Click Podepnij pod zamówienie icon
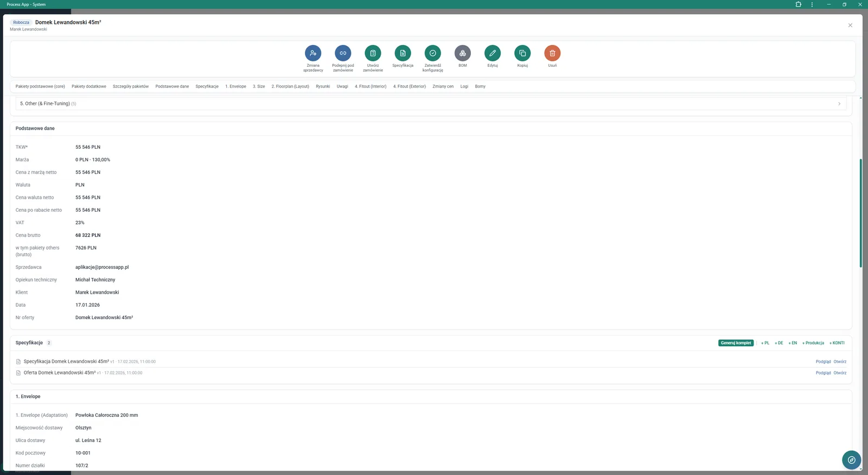Screen dimensions: 868x475 tap(343, 53)
